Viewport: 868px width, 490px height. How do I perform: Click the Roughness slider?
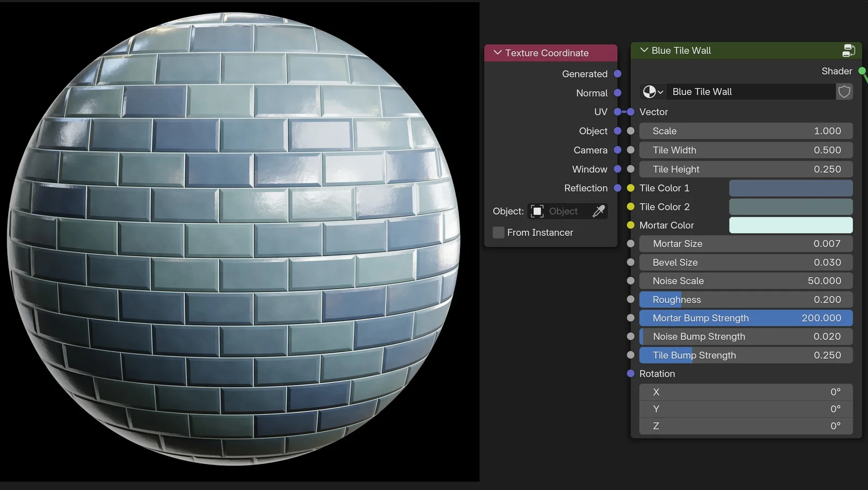(746, 299)
